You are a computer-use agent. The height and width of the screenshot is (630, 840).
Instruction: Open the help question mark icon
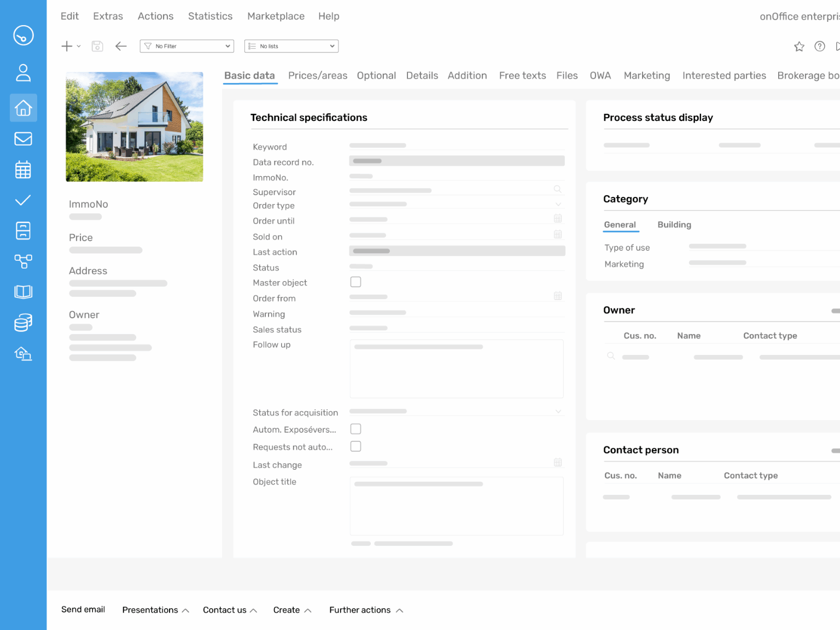pyautogui.click(x=819, y=46)
